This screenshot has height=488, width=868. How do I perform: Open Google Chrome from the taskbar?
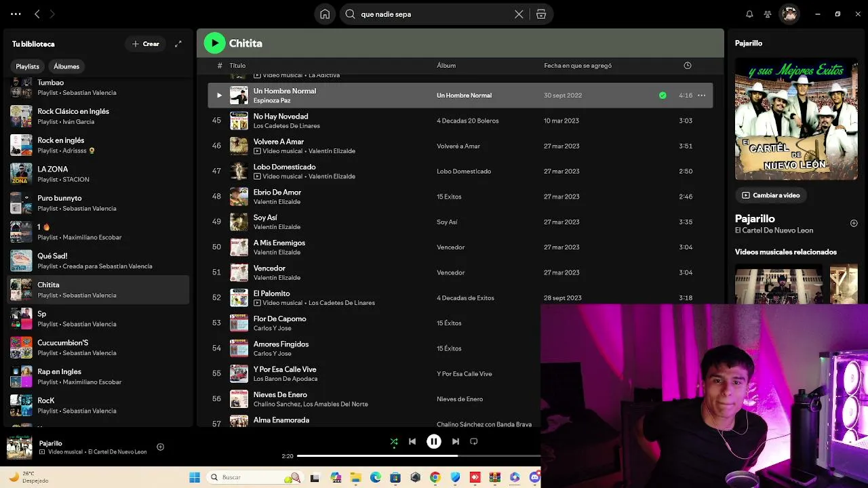(x=435, y=477)
